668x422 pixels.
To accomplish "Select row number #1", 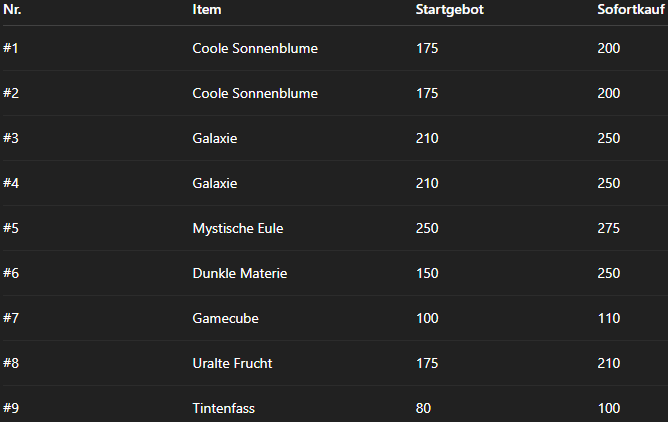I will coord(11,48).
